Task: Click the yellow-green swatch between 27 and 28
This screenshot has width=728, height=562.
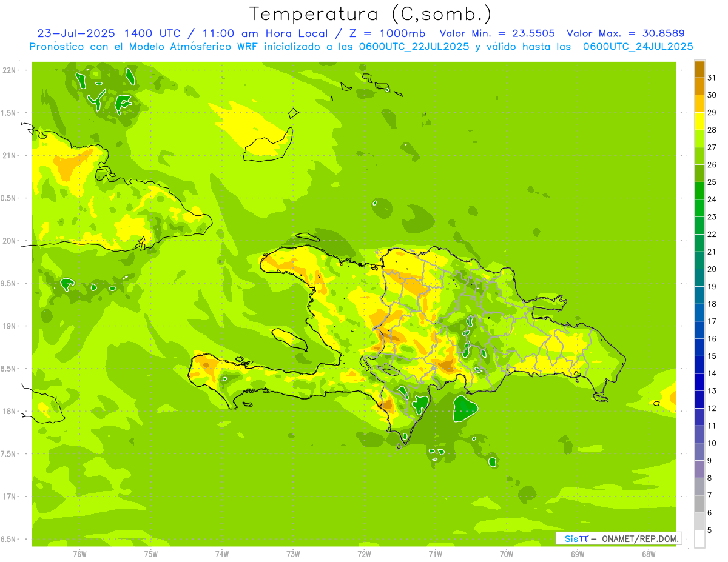Action: 699,138
